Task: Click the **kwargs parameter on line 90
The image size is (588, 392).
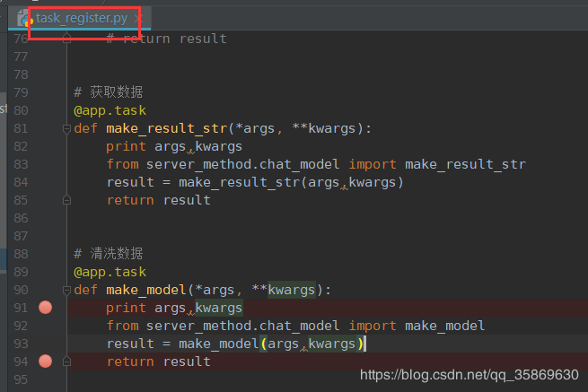Action: tap(284, 290)
